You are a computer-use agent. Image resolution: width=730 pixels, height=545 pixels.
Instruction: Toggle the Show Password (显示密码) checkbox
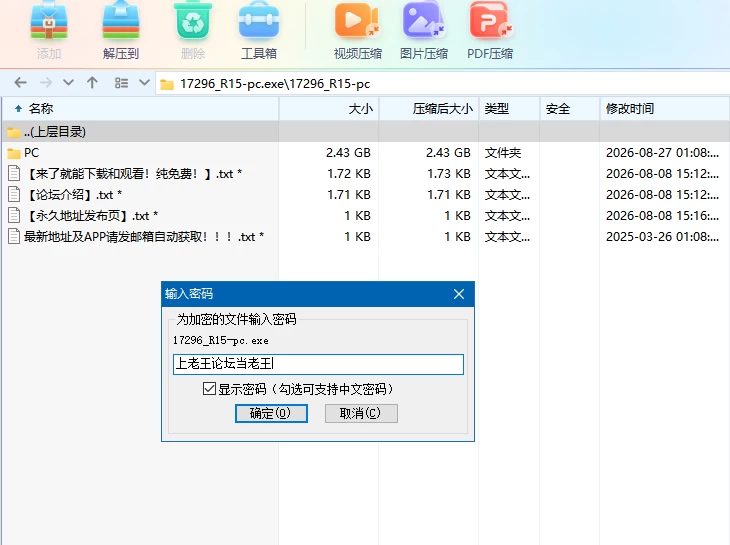tap(209, 388)
